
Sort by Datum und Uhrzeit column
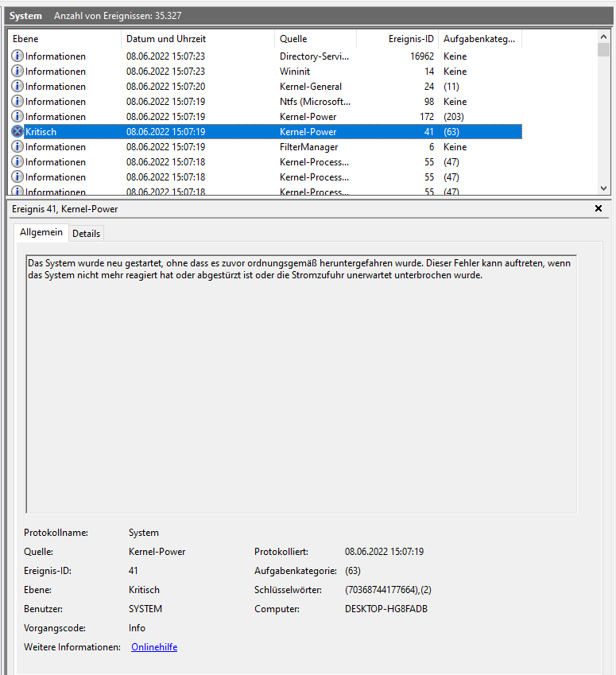[x=198, y=39]
